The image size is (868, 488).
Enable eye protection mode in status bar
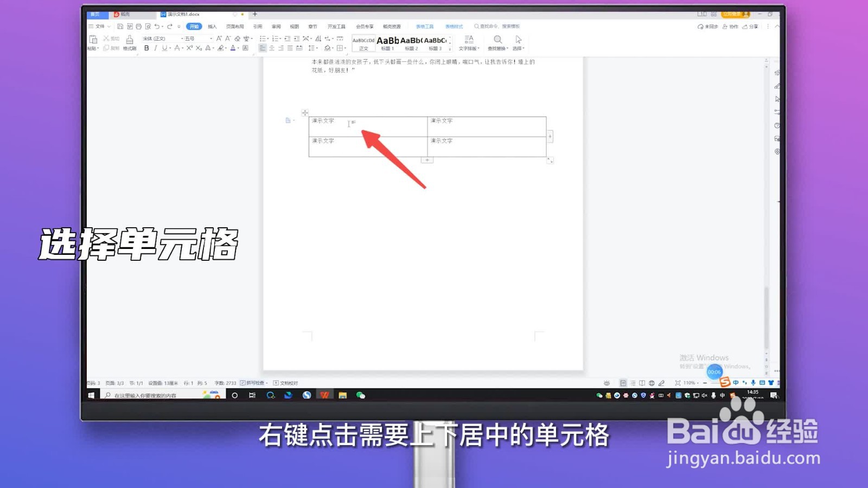click(606, 383)
